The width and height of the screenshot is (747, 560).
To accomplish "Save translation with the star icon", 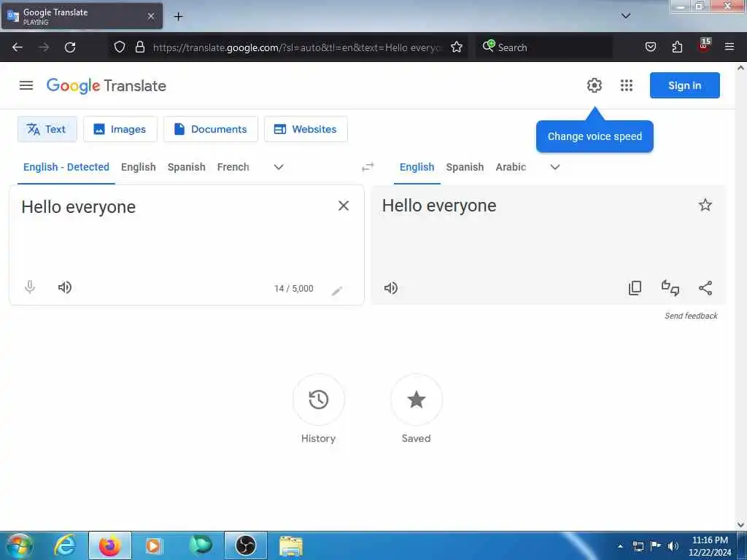I will [705, 205].
